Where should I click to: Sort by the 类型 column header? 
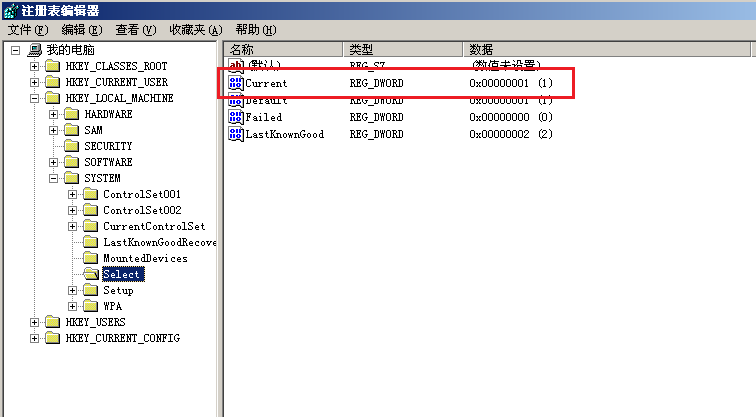click(x=403, y=49)
